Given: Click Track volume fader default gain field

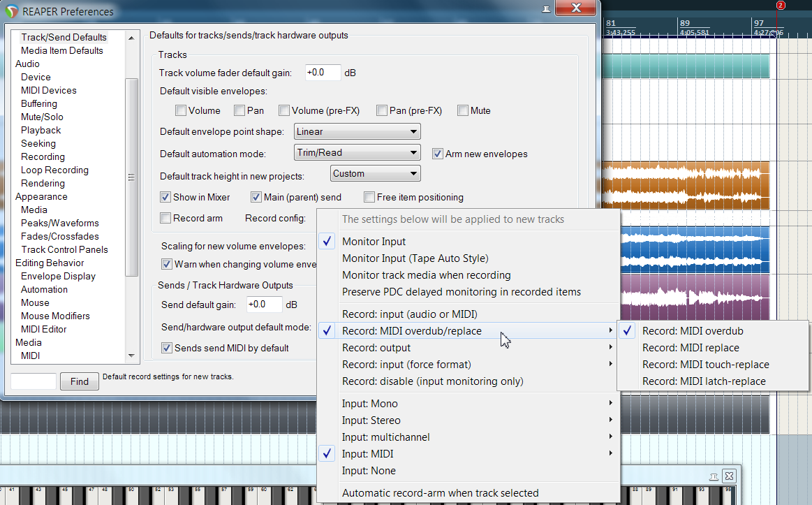Looking at the screenshot, I should point(323,73).
